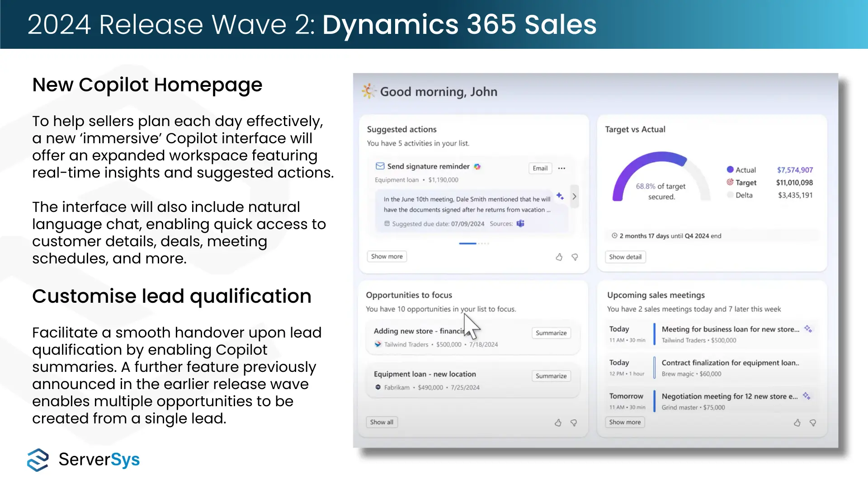Click the ServerSys brand name
This screenshot has width=868, height=488.
click(x=99, y=460)
